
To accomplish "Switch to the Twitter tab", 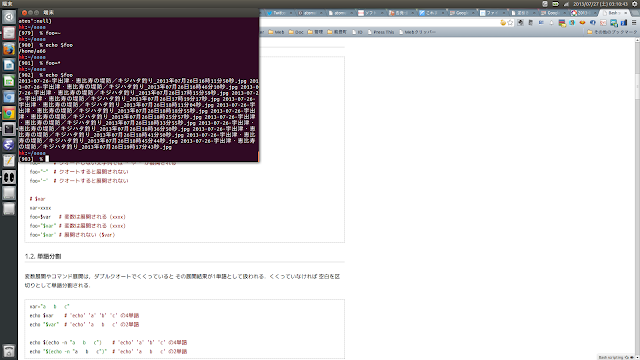I will point(279,13).
